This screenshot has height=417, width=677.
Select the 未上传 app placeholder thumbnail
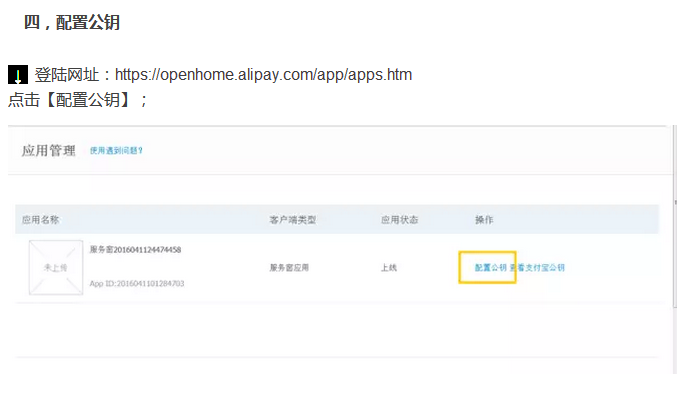pos(56,268)
